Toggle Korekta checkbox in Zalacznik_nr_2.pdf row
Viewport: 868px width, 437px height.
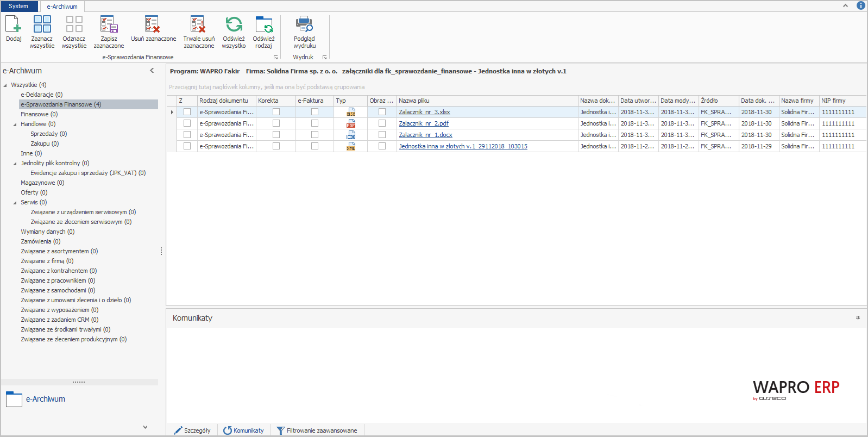click(x=276, y=123)
